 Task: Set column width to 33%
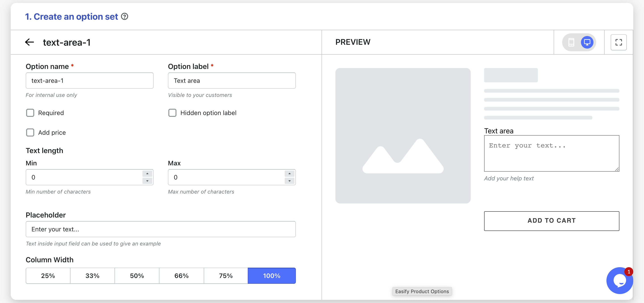tap(93, 276)
